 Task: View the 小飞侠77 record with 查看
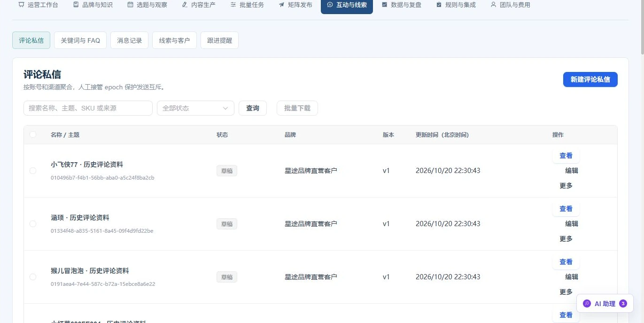[566, 156]
